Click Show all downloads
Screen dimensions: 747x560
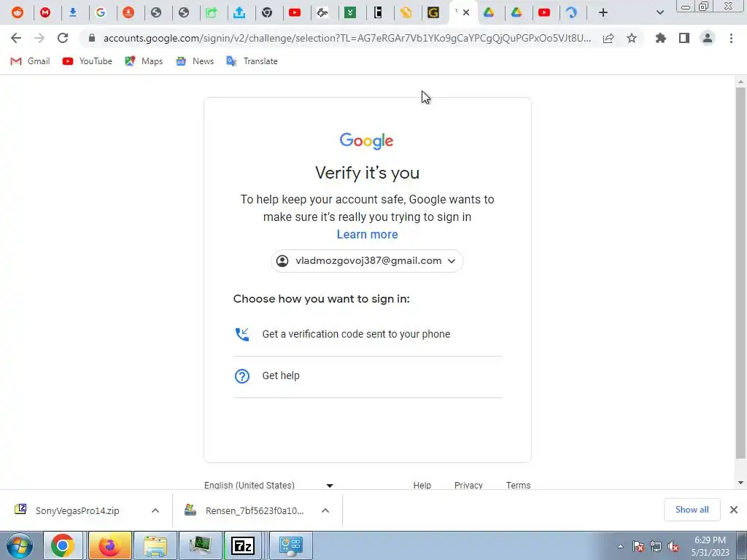tap(692, 510)
